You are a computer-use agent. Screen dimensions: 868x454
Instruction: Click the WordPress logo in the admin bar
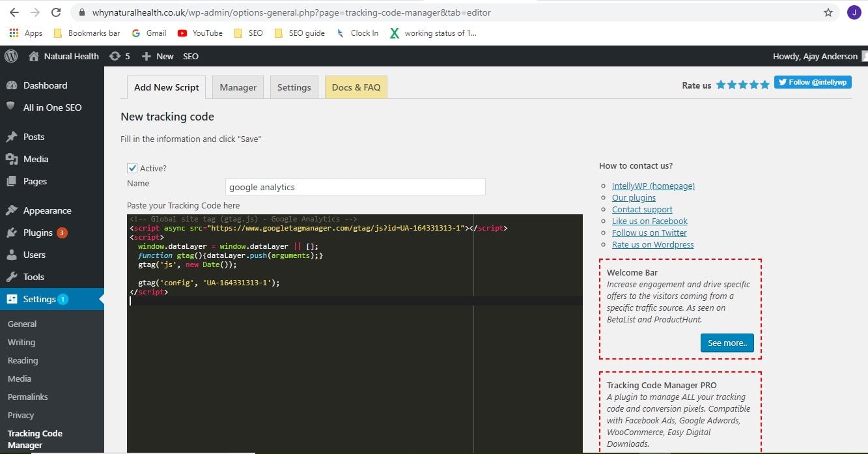point(10,56)
